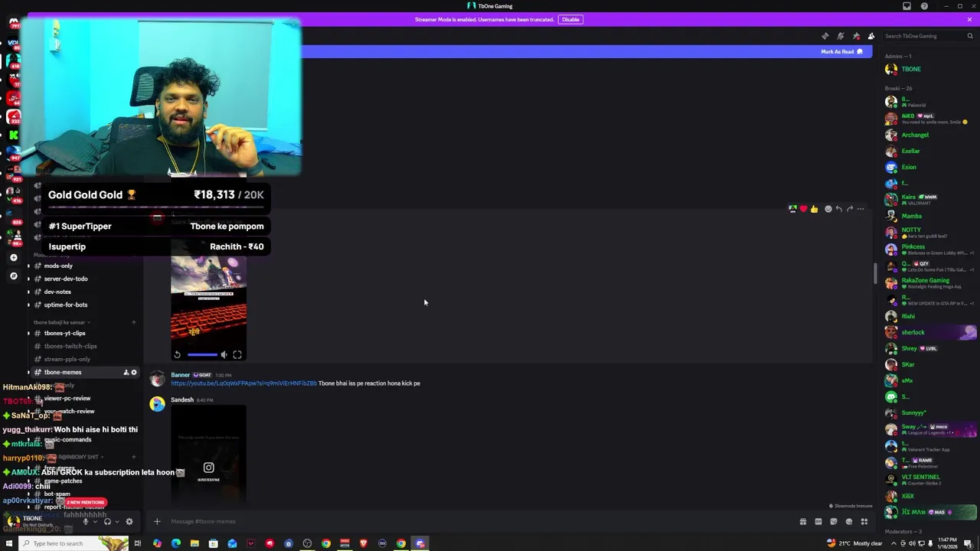Open Archangel in the member list
980x551 pixels.
click(x=929, y=135)
